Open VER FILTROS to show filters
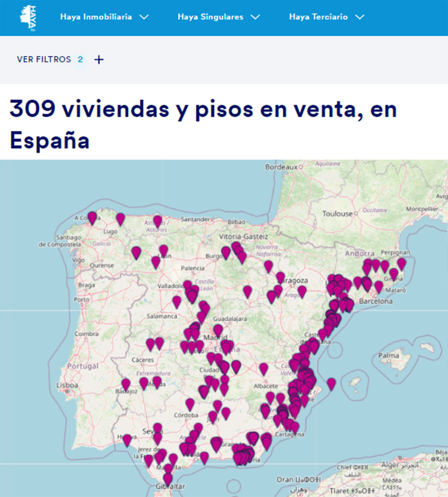This screenshot has width=448, height=497. point(44,59)
